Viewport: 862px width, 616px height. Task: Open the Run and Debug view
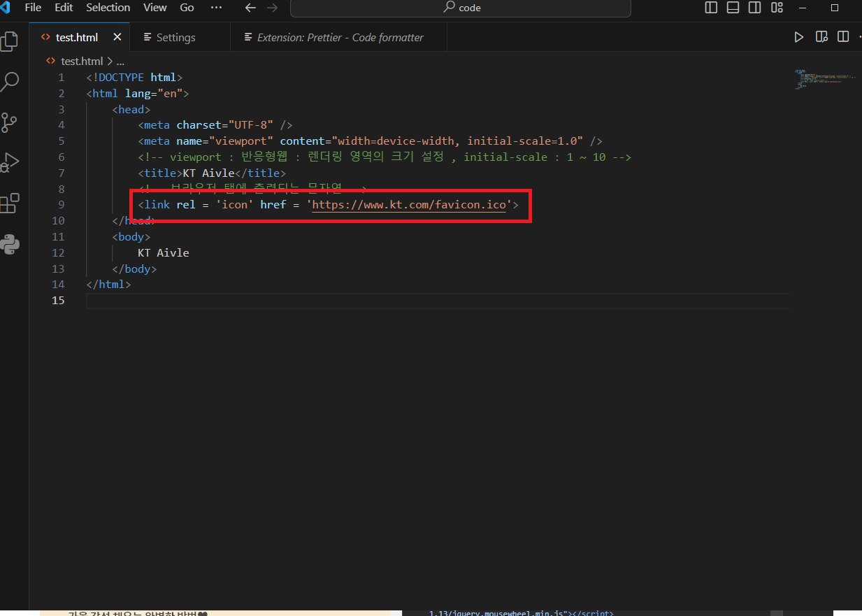point(9,163)
